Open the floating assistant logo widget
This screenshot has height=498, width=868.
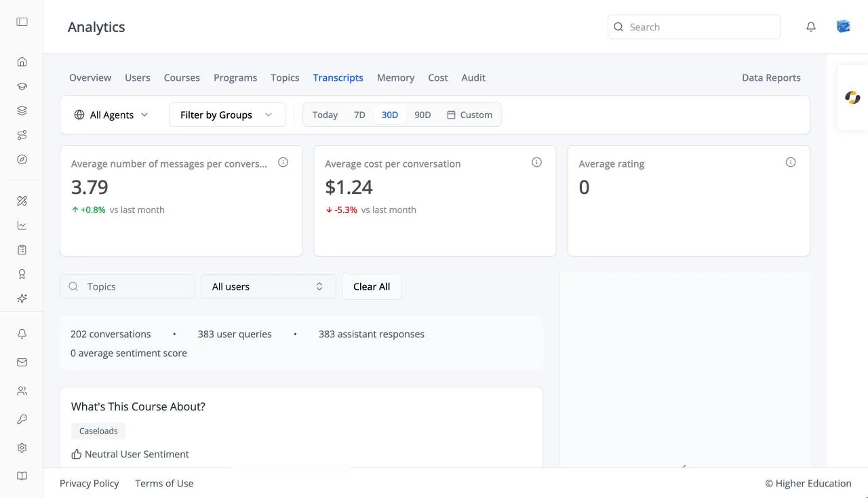[x=852, y=98]
